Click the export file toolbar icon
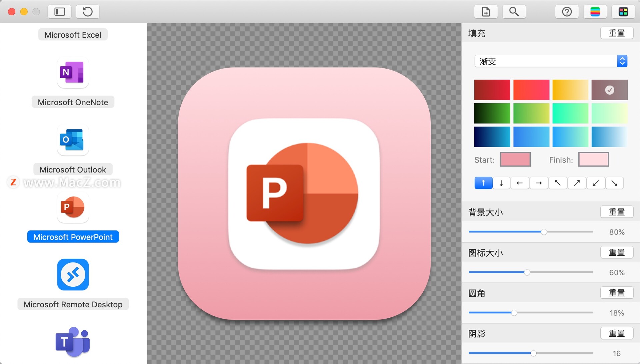 click(x=486, y=12)
